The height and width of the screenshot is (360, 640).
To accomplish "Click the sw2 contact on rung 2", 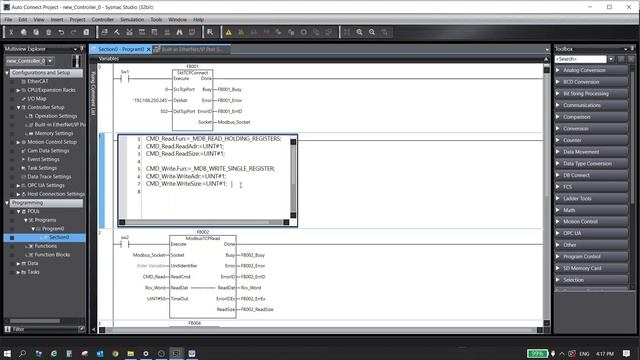I will 124,244.
